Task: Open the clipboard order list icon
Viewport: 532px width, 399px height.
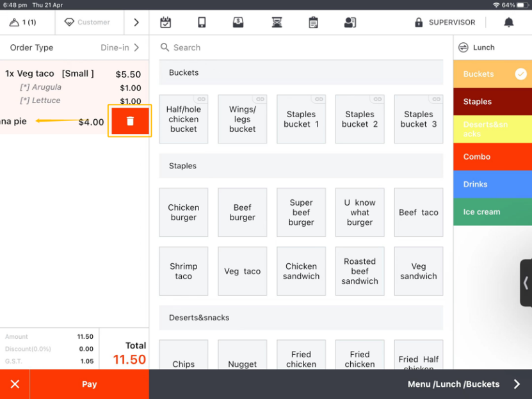Action: coord(313,22)
